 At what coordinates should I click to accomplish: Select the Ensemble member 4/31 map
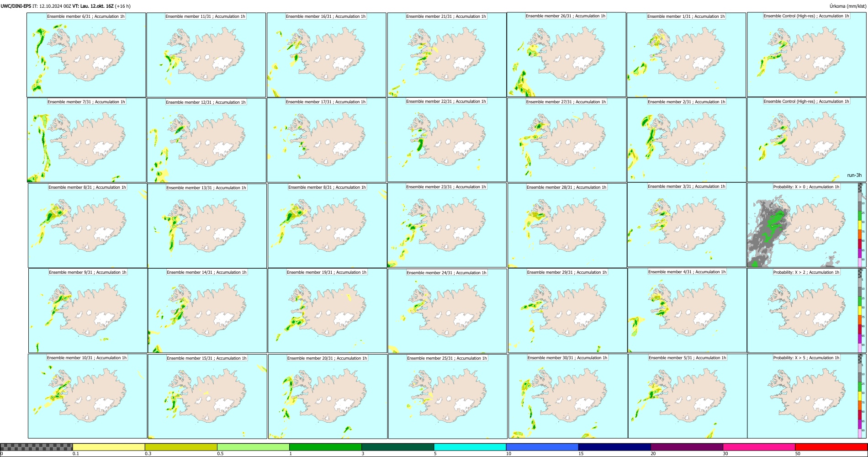coord(687,310)
